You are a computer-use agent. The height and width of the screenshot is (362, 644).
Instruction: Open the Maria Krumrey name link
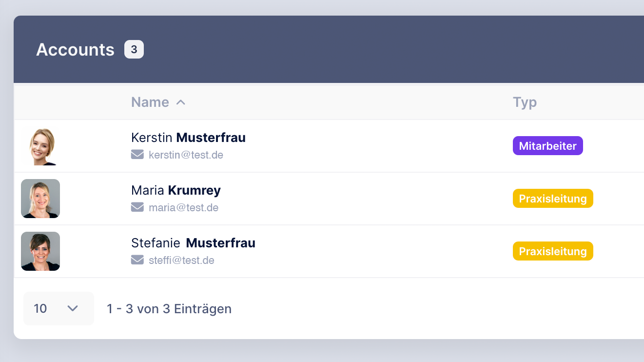(x=176, y=190)
